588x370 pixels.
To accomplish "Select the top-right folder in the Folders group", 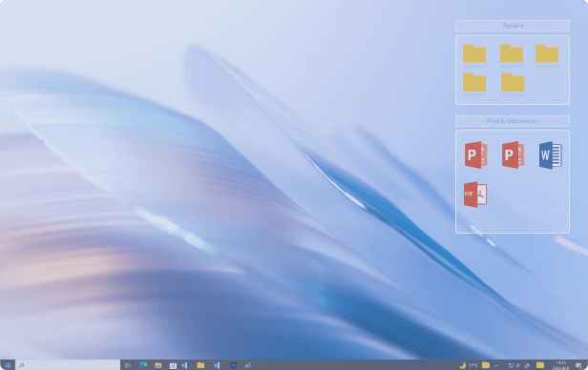I will [x=547, y=53].
